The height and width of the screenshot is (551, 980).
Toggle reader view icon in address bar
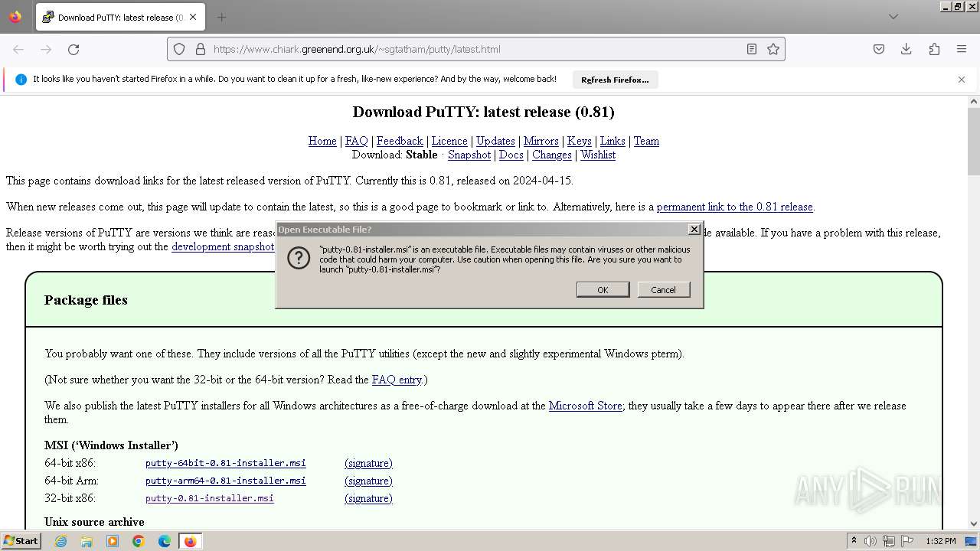(x=752, y=49)
